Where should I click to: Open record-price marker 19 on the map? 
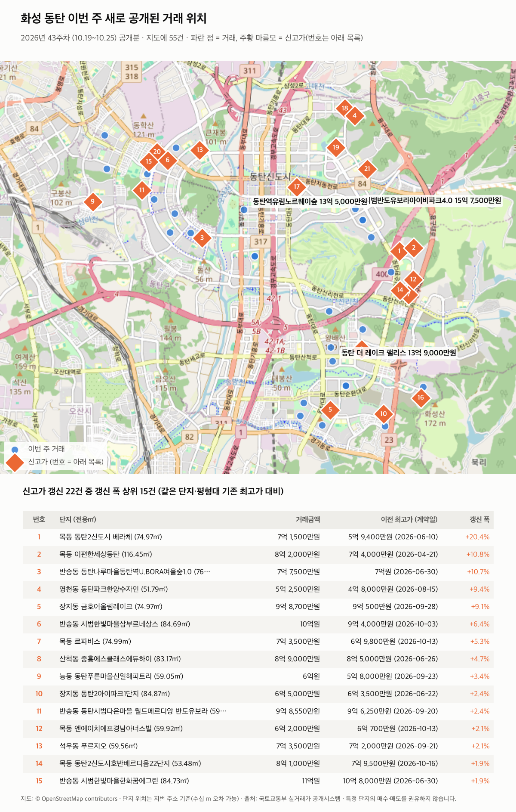point(336,147)
